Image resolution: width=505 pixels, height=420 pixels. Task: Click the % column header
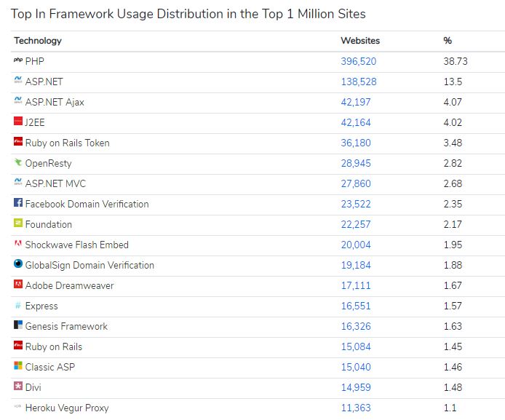tap(448, 41)
